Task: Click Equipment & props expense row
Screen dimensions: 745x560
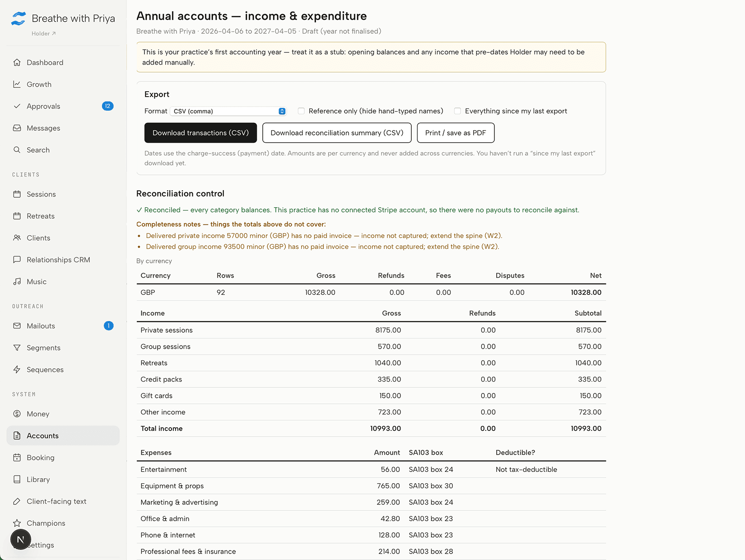Action: (371, 486)
